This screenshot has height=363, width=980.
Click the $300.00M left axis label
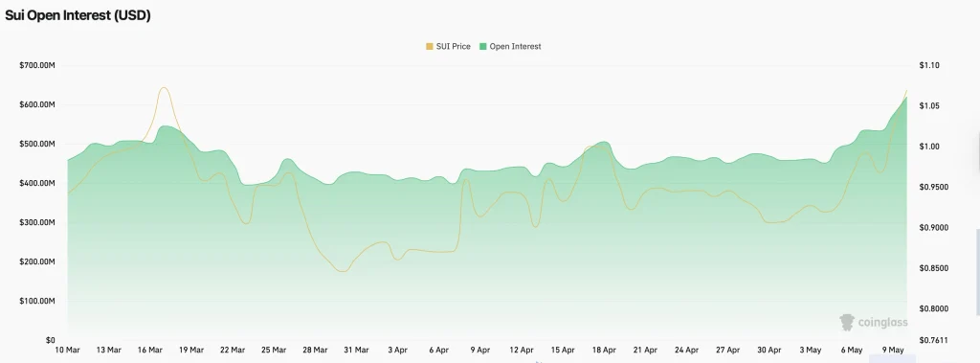[37, 222]
